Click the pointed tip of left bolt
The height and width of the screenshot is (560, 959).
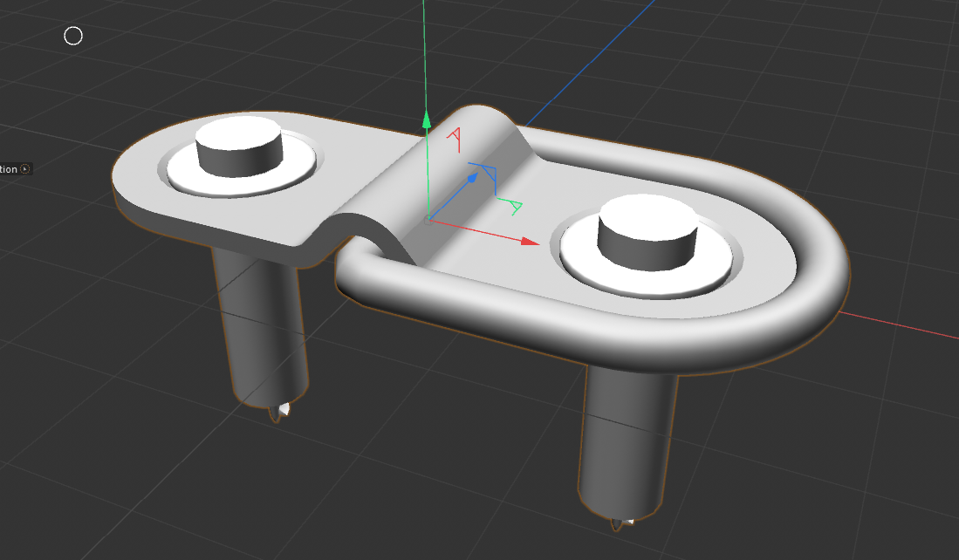[279, 413]
